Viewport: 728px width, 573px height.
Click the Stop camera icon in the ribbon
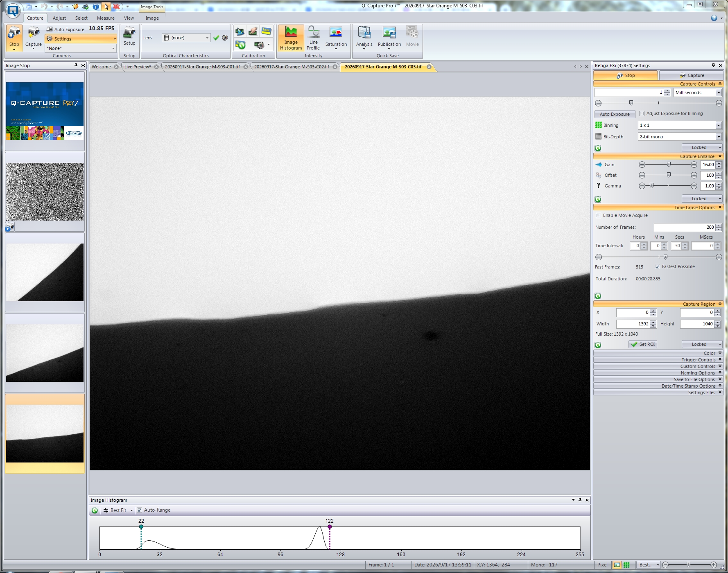pos(14,33)
